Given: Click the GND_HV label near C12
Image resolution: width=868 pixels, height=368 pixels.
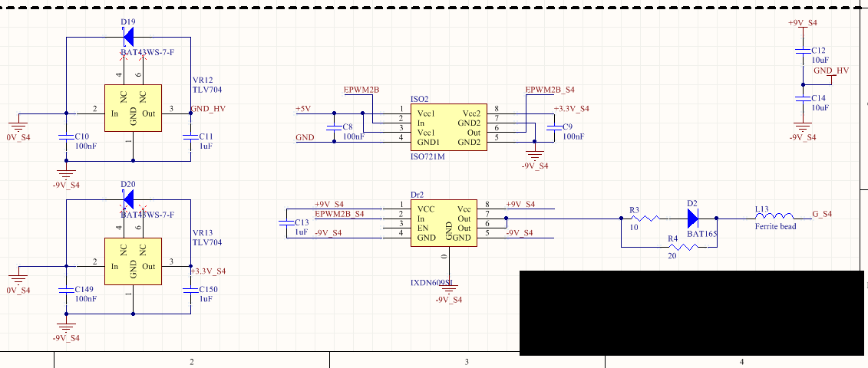Looking at the screenshot, I should [831, 71].
